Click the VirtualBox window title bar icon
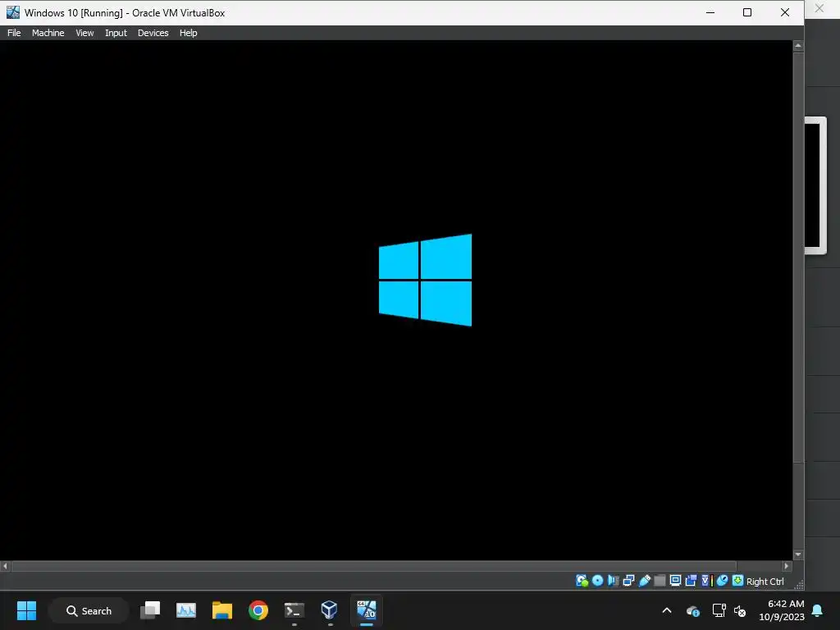Viewport: 840px width, 630px height. click(x=13, y=12)
